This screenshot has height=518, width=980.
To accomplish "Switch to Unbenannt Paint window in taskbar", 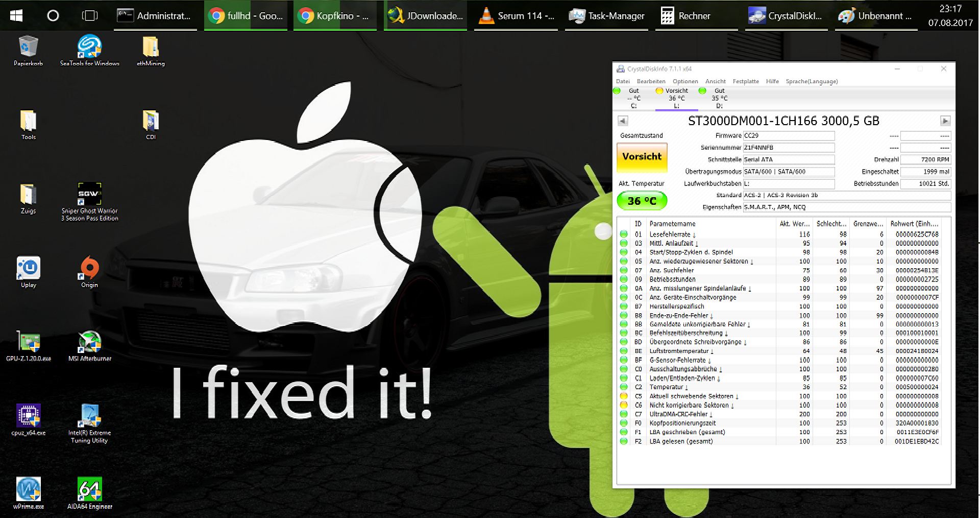I will pos(876,16).
